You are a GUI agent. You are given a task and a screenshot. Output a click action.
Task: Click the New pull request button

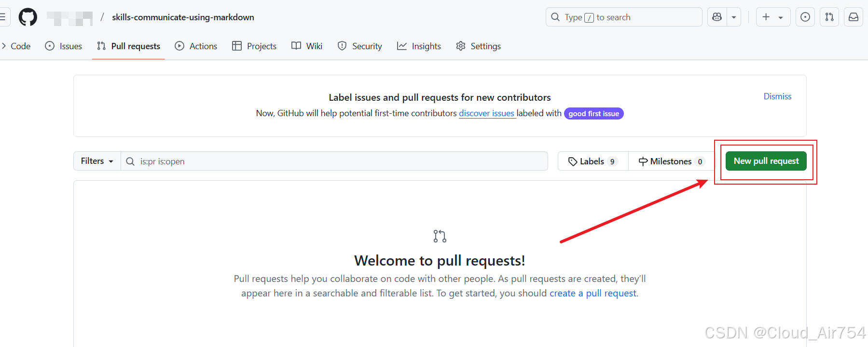766,161
